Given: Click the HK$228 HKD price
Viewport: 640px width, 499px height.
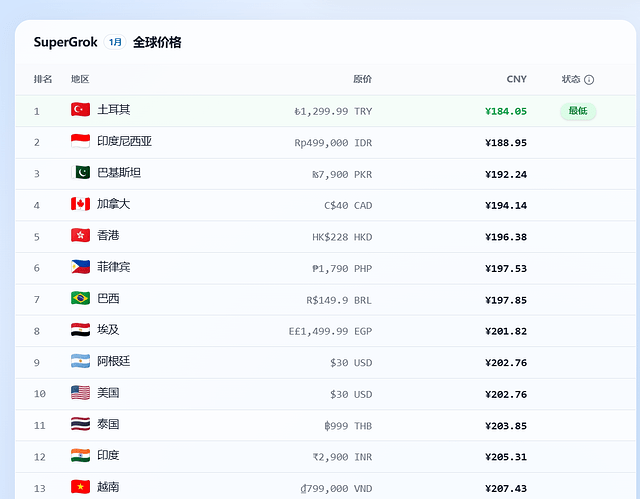Looking at the screenshot, I should 342,237.
